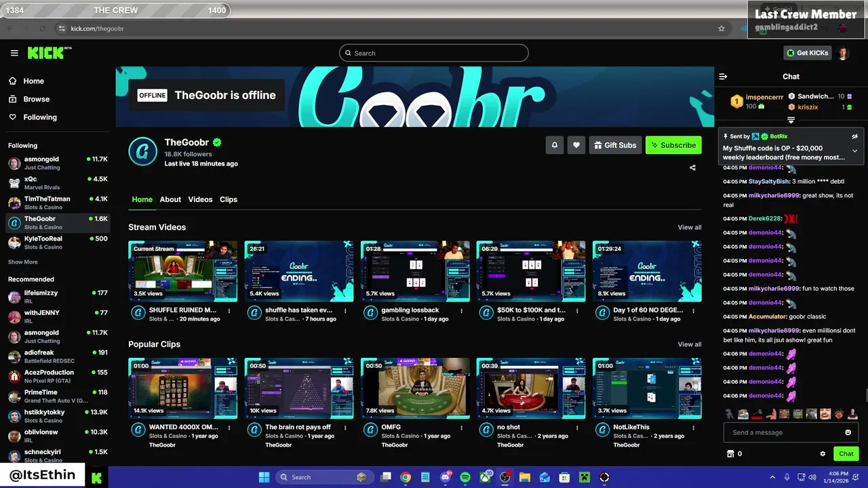Click the green Chat send button
The height and width of the screenshot is (488, 868).
(x=846, y=454)
